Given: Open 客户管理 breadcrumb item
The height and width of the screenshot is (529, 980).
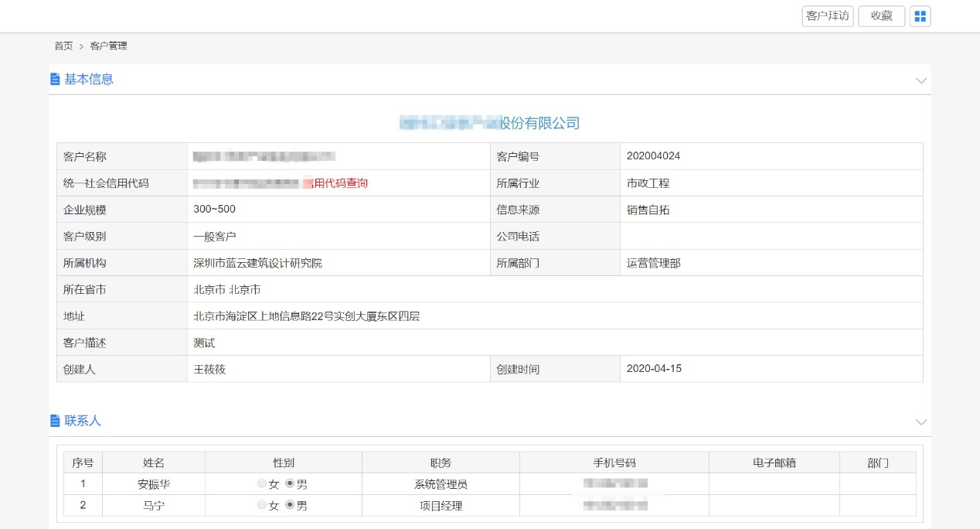Looking at the screenshot, I should (x=108, y=46).
